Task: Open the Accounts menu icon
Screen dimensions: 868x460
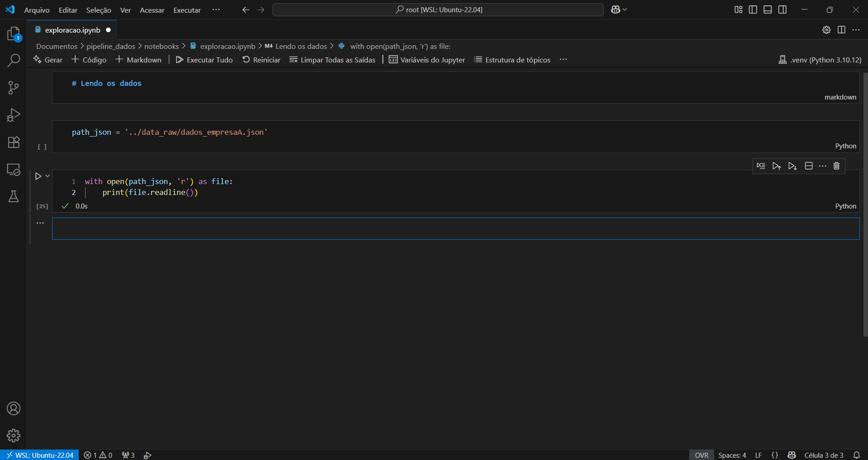Action: (14, 408)
